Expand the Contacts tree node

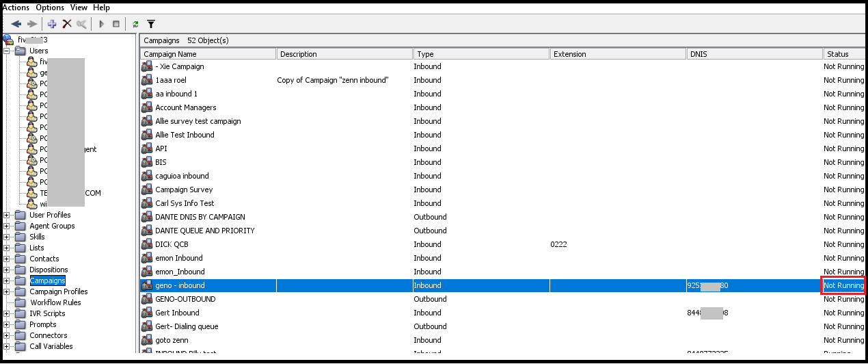7,259
